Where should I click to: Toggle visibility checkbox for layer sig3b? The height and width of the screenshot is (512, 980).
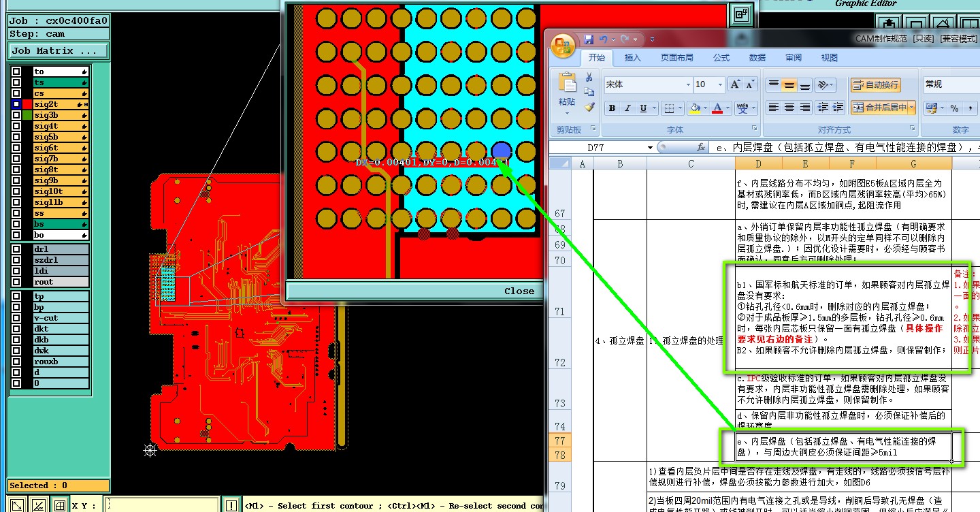(16, 115)
